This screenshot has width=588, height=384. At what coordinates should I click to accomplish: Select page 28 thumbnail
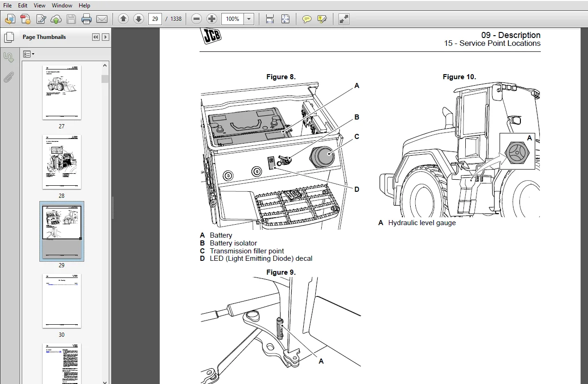pyautogui.click(x=62, y=162)
